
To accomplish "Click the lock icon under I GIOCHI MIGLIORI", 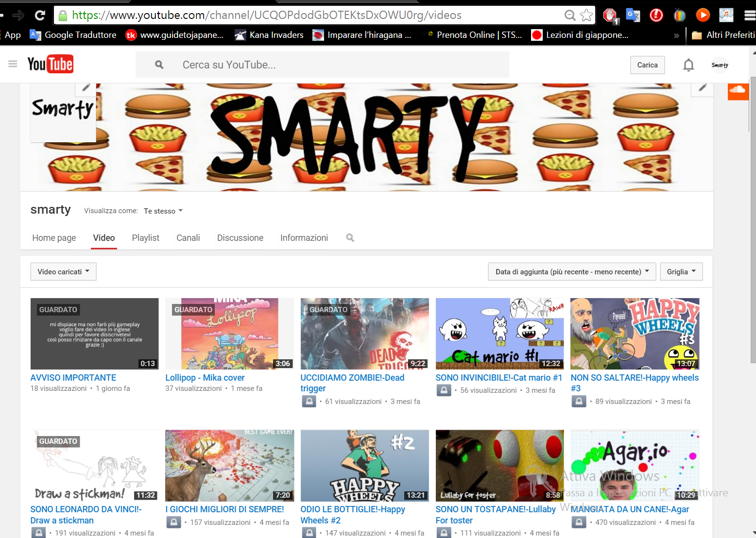I will coord(173,522).
